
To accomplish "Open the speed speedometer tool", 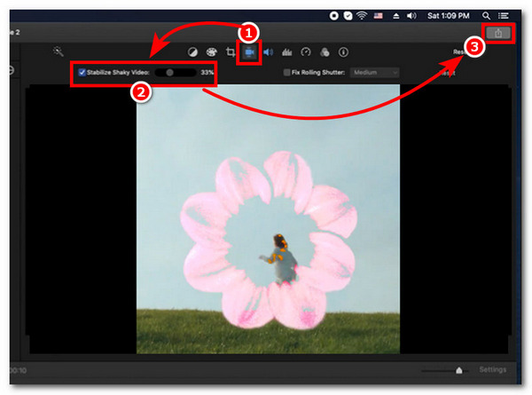I will (x=306, y=52).
